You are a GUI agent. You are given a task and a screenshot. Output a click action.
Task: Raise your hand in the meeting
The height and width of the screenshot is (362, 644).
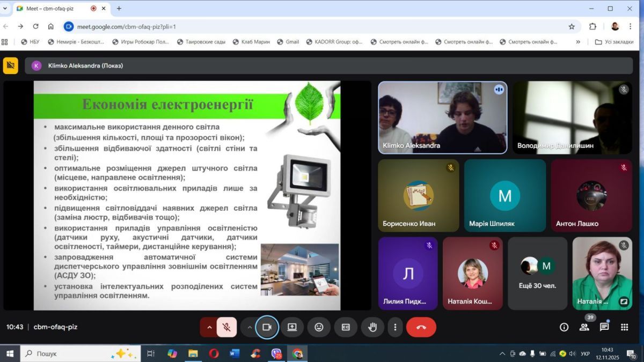tap(372, 327)
